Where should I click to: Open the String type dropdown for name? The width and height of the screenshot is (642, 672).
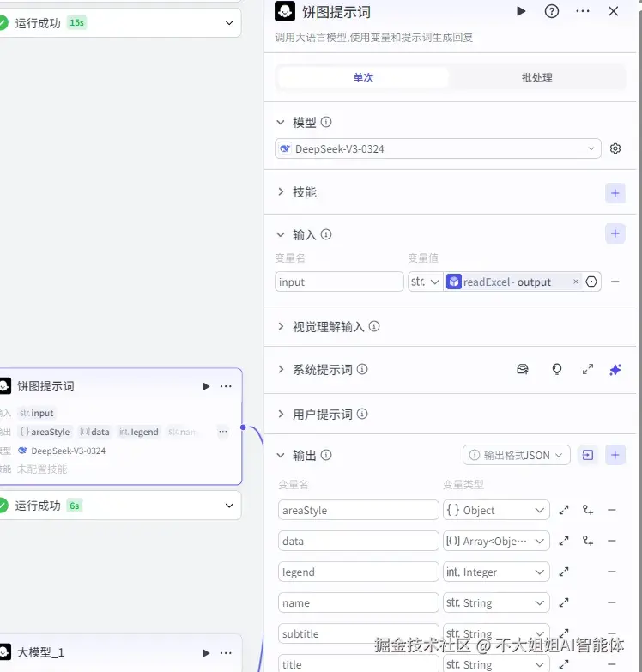[x=496, y=602]
